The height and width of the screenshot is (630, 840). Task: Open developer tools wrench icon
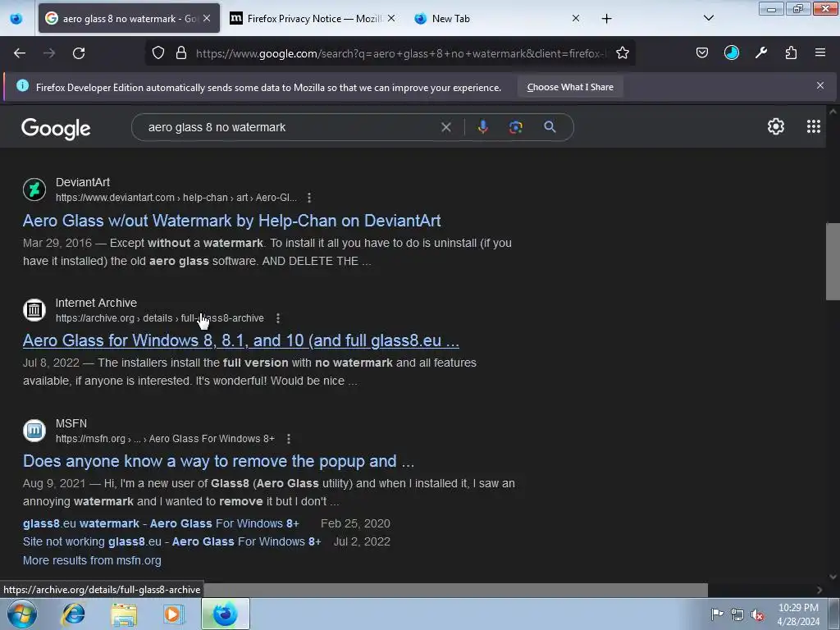761,52
